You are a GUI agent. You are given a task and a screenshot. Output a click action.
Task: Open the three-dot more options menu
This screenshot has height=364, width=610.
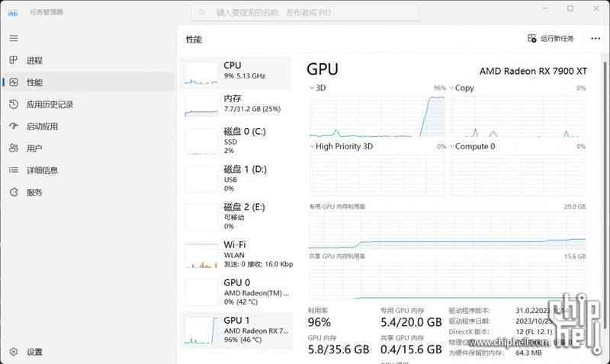click(596, 38)
